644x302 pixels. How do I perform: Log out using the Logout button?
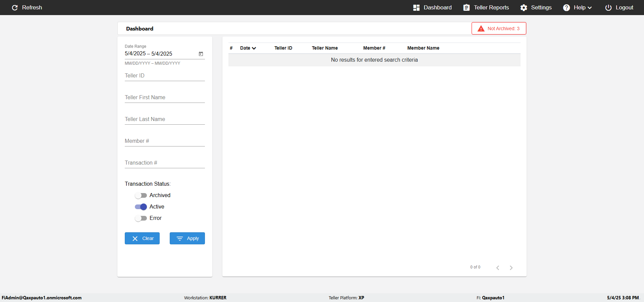[x=619, y=7]
